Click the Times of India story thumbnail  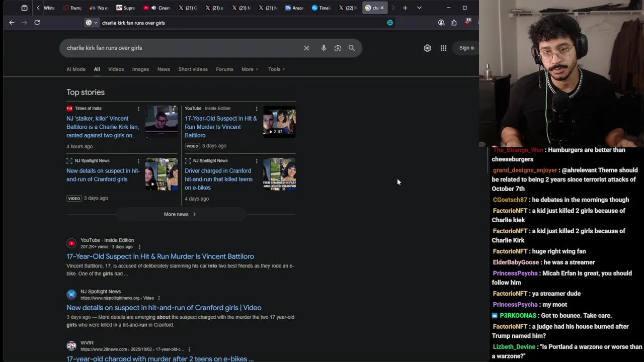pyautogui.click(x=162, y=121)
